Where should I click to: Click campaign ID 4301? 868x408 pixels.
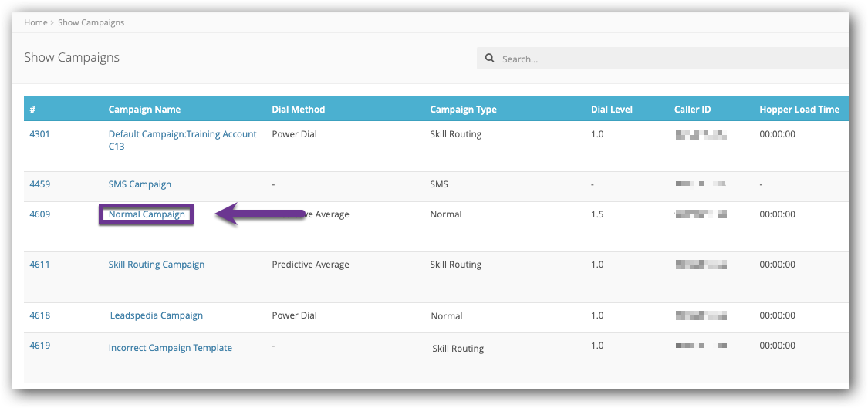coord(39,134)
